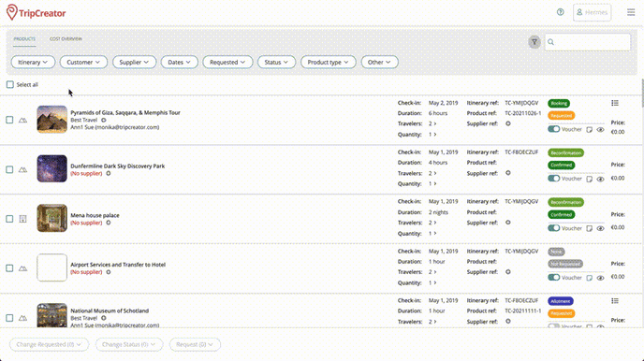Click supplier ref edit icon for Mena house row
Viewport: 644px width, 361px height.
508,223
